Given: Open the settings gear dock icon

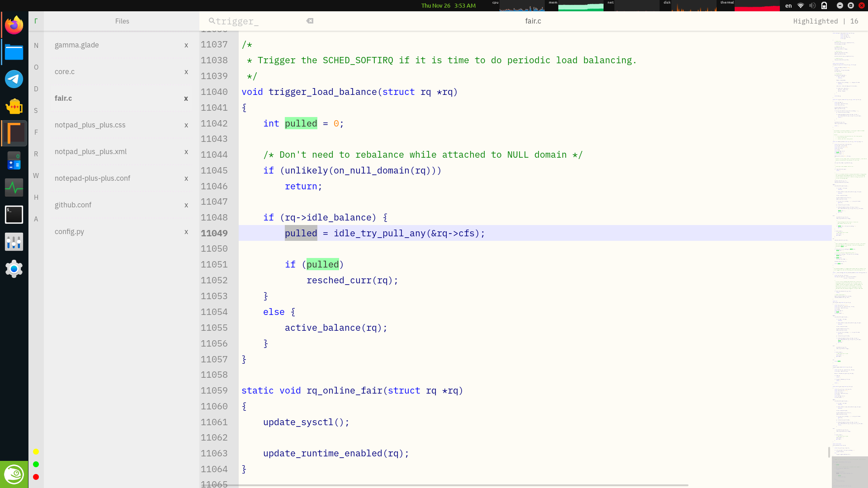Looking at the screenshot, I should pyautogui.click(x=14, y=269).
